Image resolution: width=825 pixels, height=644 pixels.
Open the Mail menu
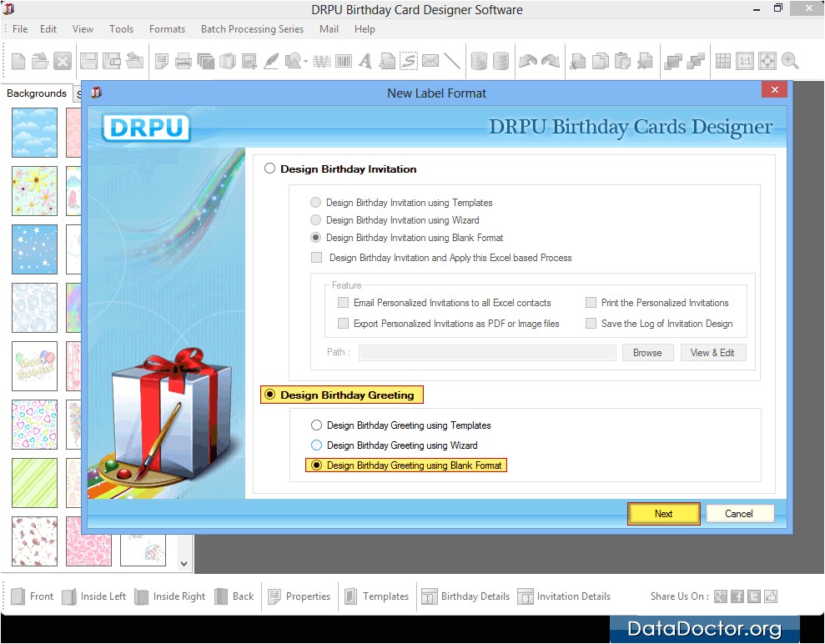[x=328, y=28]
